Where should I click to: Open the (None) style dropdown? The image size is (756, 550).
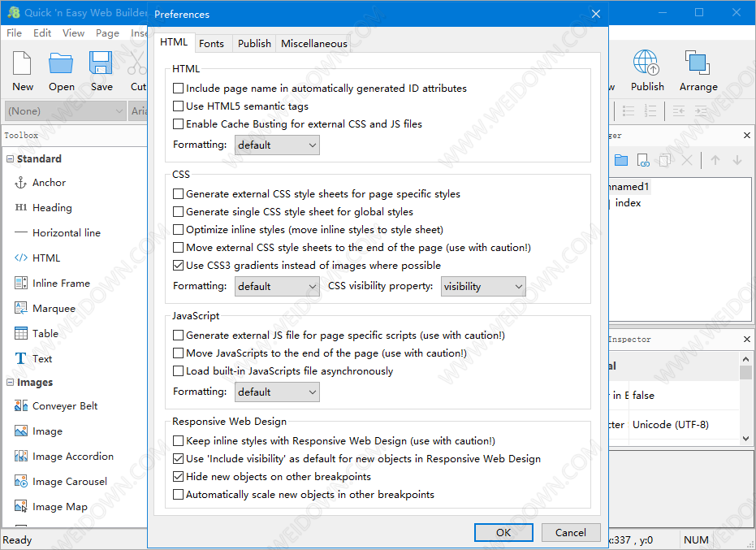click(x=66, y=111)
